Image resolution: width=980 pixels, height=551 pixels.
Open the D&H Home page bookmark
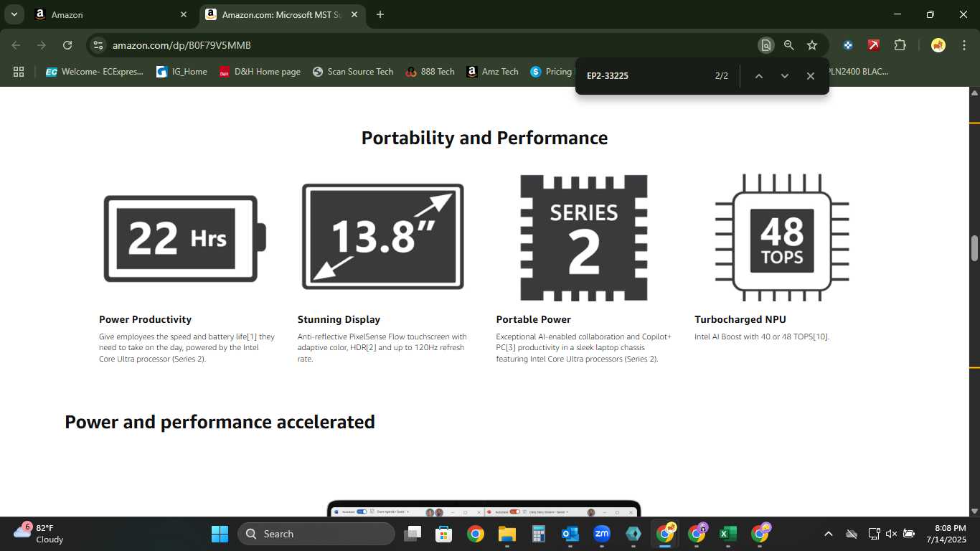[x=260, y=72]
